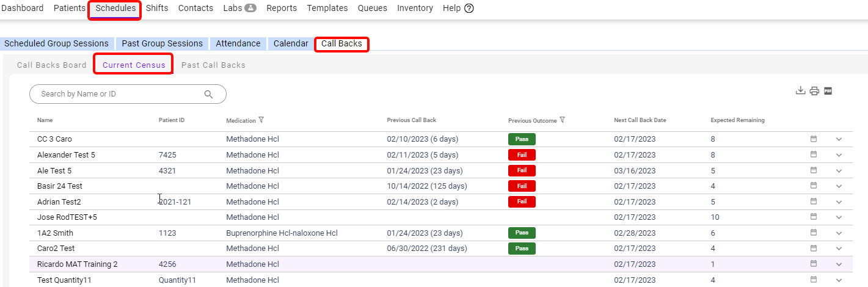This screenshot has height=287, width=868.
Task: Click the download icon above the table
Action: coord(800,91)
